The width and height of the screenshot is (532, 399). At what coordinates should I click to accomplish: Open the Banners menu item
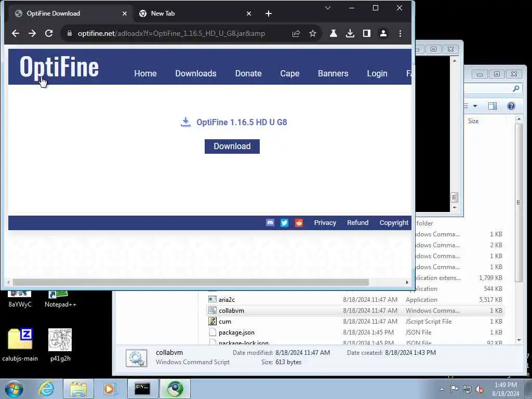pyautogui.click(x=333, y=73)
